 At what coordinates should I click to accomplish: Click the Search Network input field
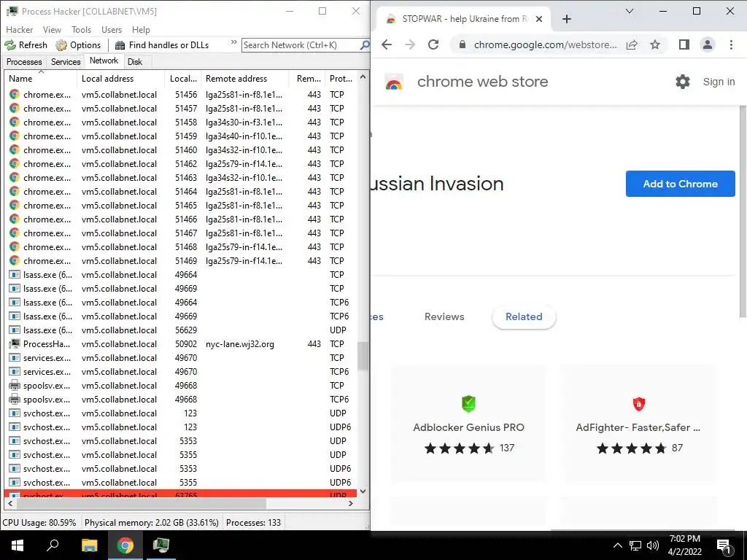coord(301,45)
